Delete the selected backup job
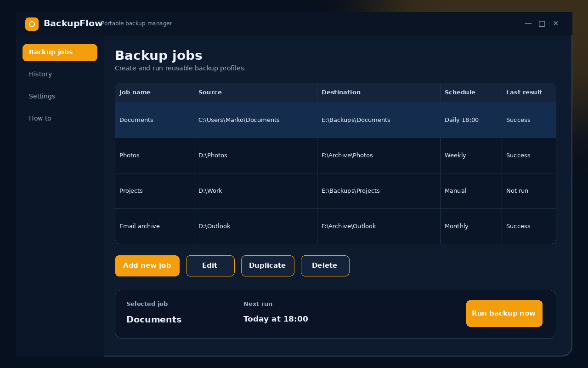 (x=325, y=266)
